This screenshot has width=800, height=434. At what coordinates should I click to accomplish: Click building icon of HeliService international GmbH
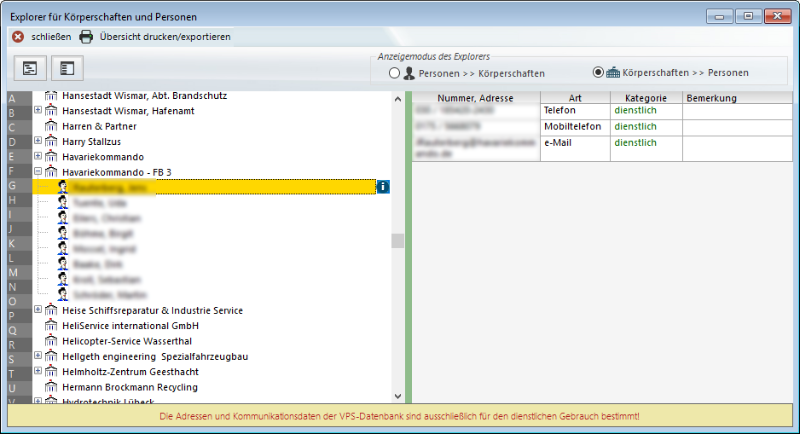point(51,325)
